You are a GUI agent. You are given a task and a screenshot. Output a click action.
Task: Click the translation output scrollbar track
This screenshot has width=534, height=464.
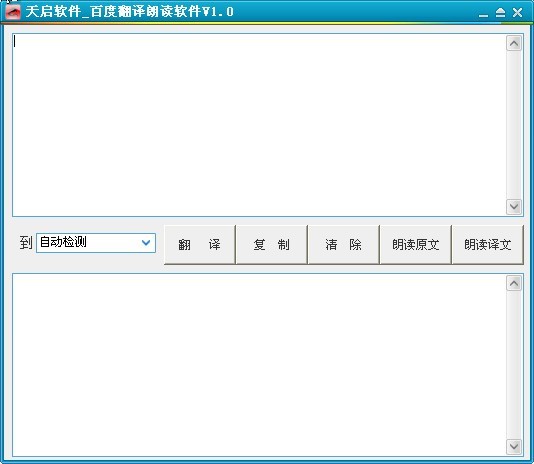pos(514,365)
